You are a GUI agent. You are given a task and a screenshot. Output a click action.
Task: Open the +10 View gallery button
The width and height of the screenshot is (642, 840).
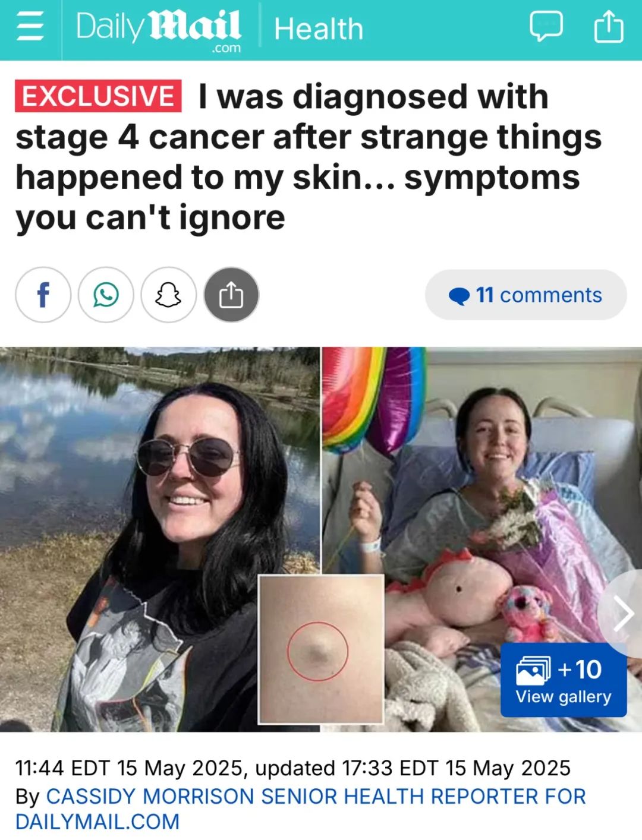(x=564, y=680)
